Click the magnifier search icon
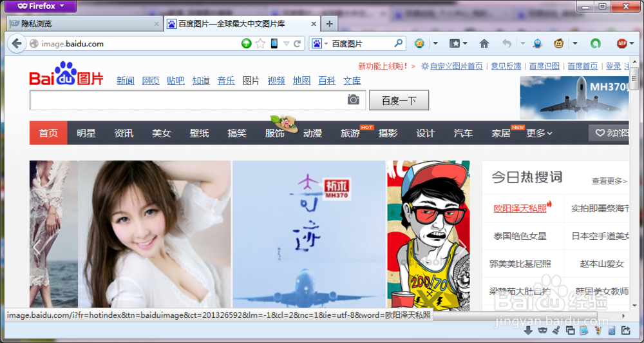 click(x=398, y=43)
